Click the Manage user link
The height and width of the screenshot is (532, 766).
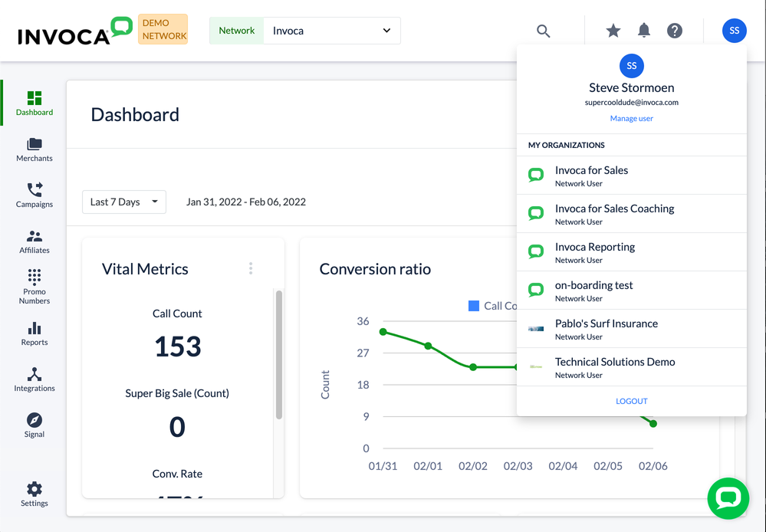(632, 119)
